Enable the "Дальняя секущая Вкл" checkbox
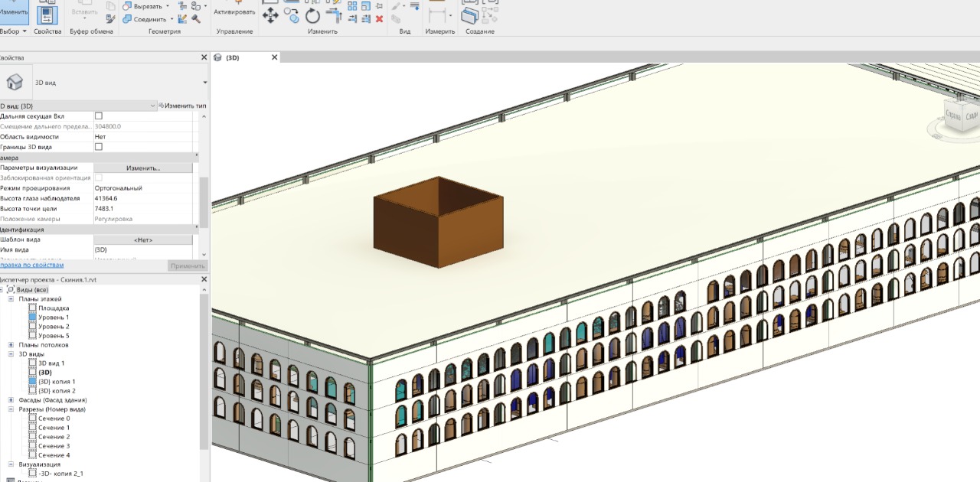980x482 pixels. pos(98,116)
